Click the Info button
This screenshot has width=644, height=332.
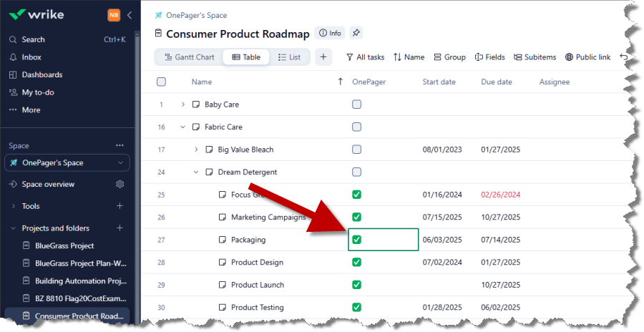[330, 33]
